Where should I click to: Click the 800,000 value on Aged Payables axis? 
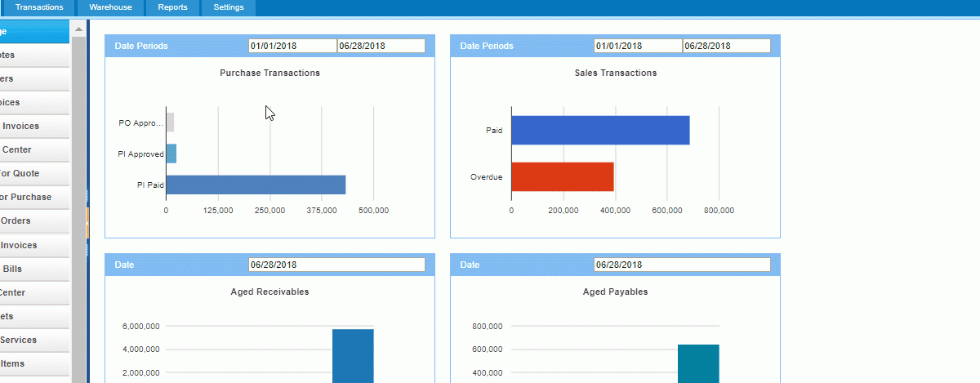488,327
